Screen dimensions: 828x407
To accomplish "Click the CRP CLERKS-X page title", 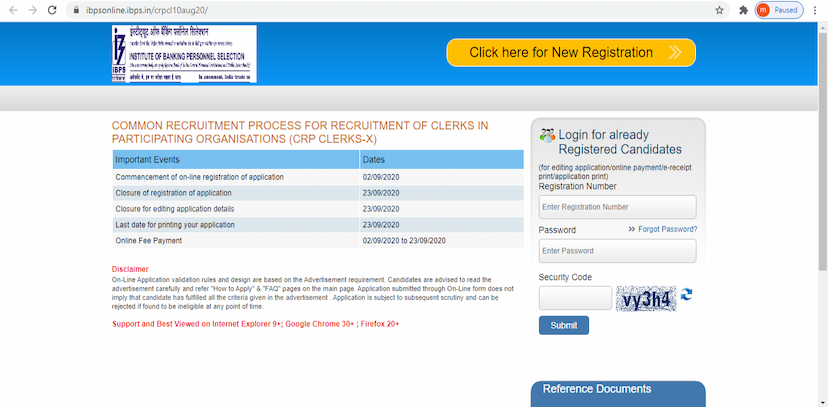I will pos(300,132).
